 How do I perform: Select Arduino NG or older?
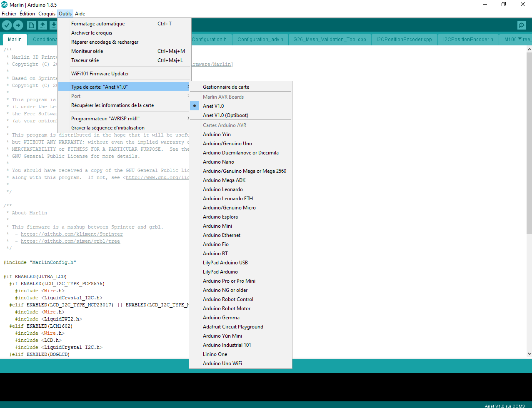pyautogui.click(x=240, y=290)
